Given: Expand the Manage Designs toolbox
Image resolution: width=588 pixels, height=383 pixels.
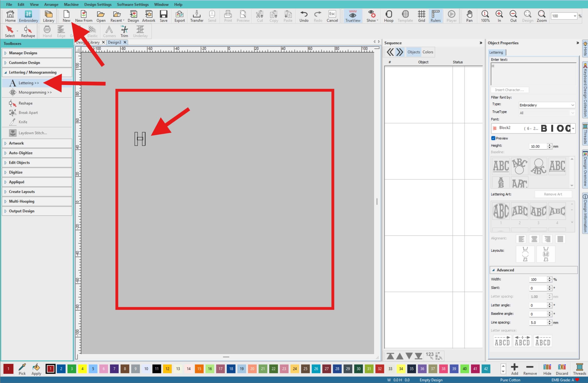Looking at the screenshot, I should 37,53.
